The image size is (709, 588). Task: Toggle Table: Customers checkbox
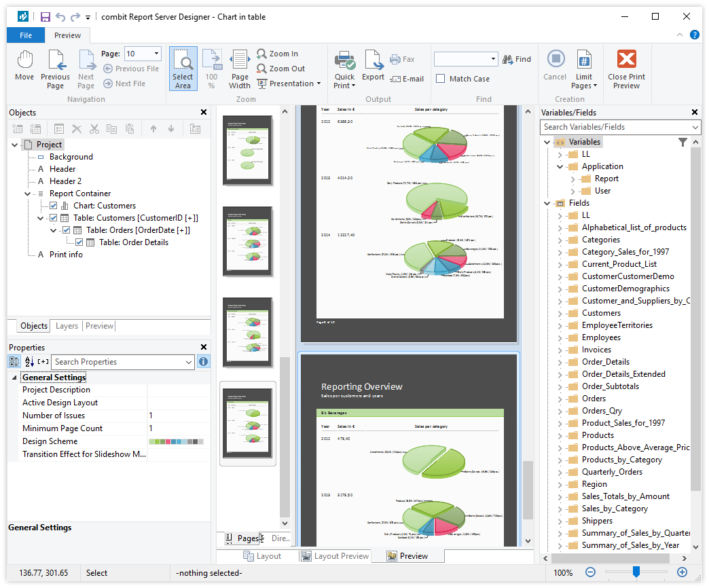[x=54, y=218]
